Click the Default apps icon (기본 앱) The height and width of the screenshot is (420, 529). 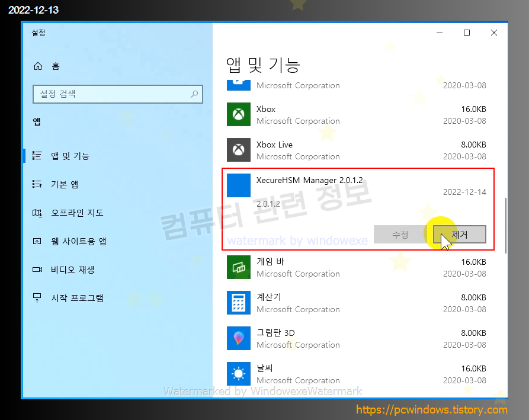point(37,184)
